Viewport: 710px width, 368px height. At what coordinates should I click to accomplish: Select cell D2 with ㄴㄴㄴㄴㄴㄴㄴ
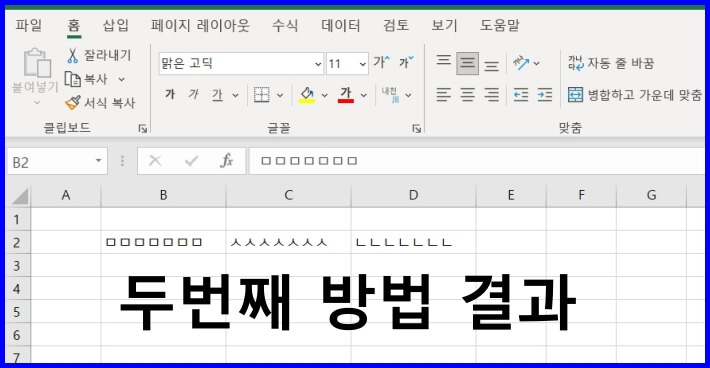point(413,243)
